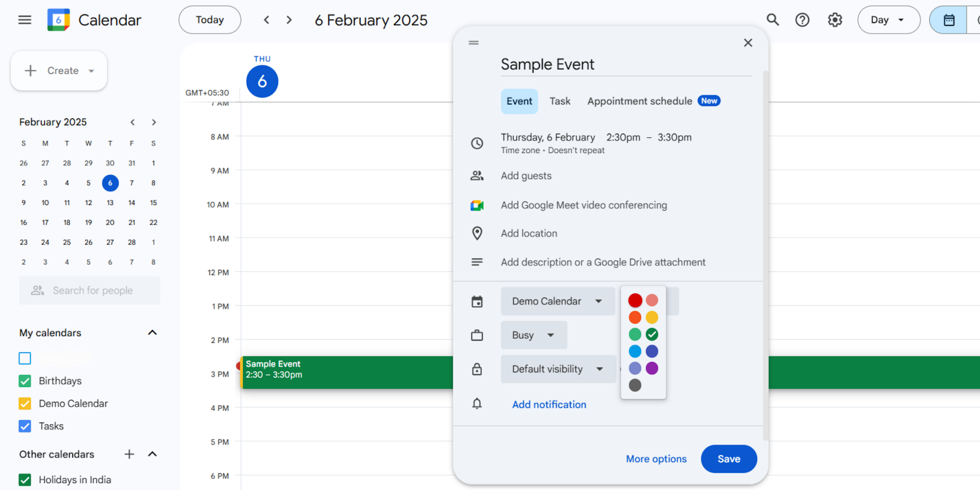980x490 pixels.
Task: Click Add description or Google Drive attachment
Action: point(603,262)
